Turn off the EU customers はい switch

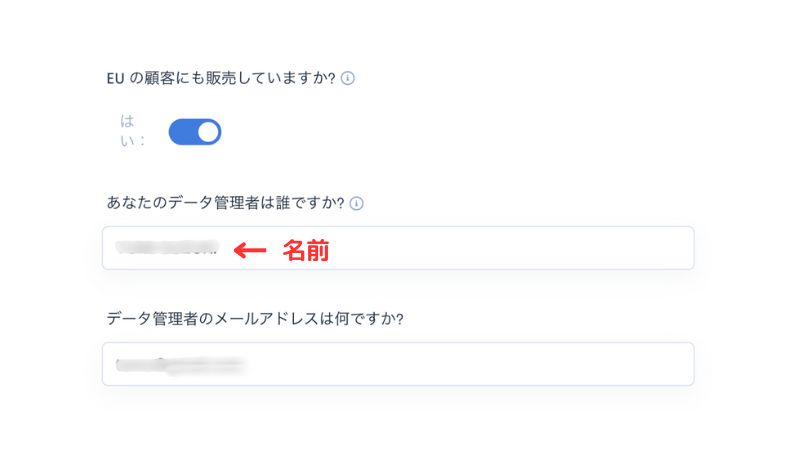pyautogui.click(x=195, y=132)
